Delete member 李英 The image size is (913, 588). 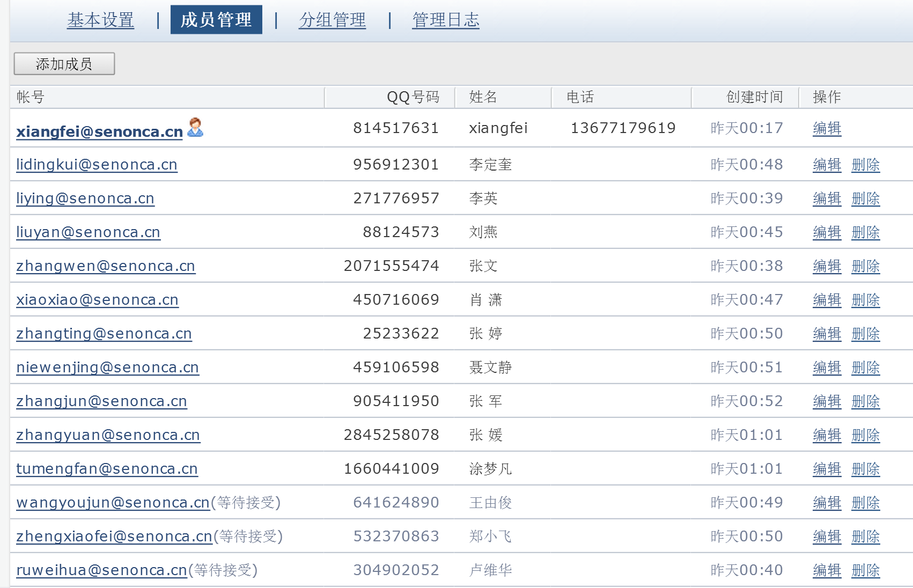click(x=866, y=199)
